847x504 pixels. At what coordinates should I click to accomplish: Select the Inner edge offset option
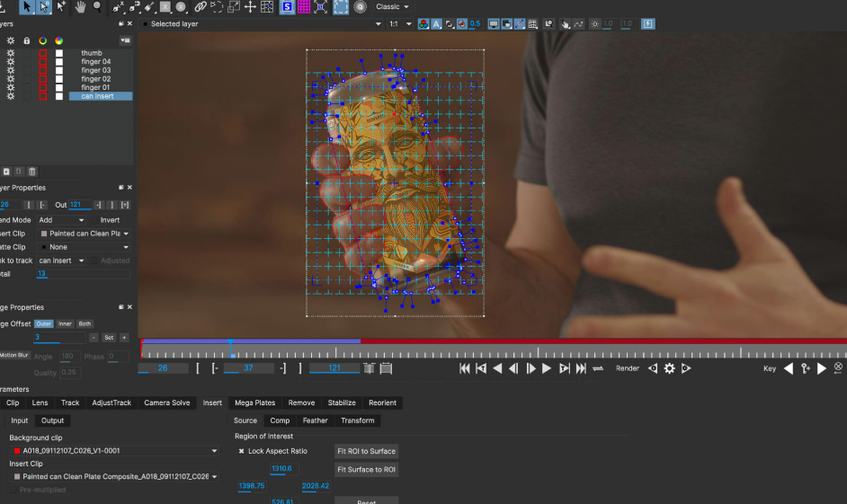click(65, 323)
